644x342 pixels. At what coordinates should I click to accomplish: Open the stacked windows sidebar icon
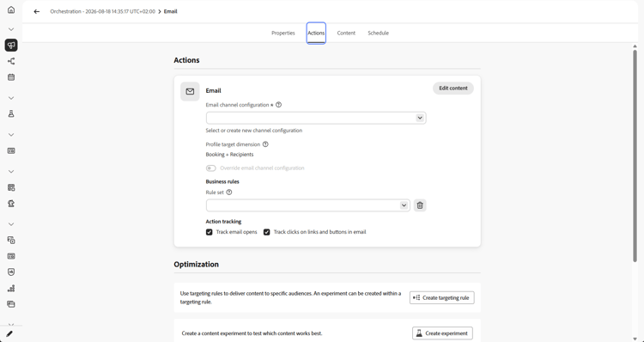(11, 304)
